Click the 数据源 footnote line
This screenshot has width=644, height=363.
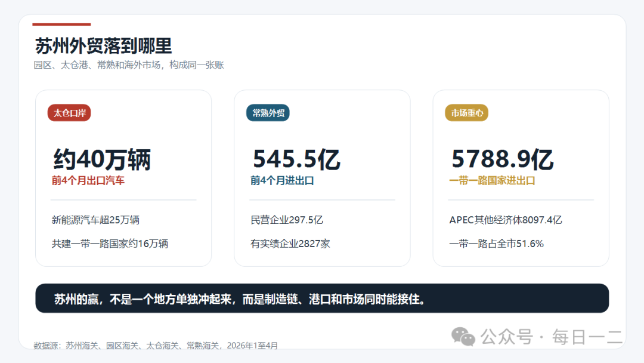[156, 345]
